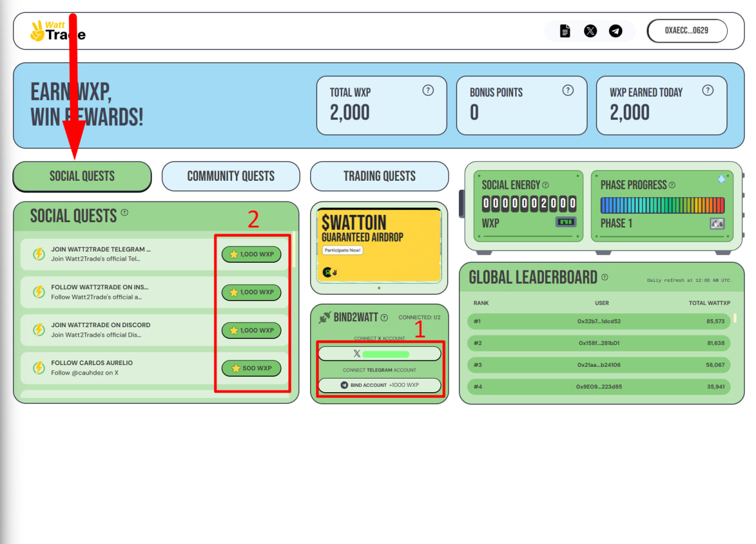Claim 500 WXP for Follow Carlos Aurelio

(x=252, y=368)
